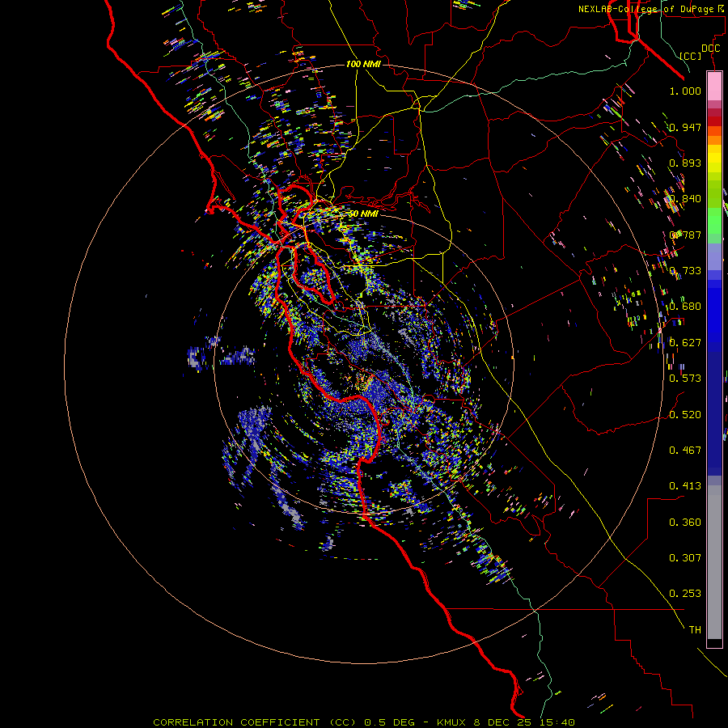Click the 0.947 legend value

(x=685, y=127)
